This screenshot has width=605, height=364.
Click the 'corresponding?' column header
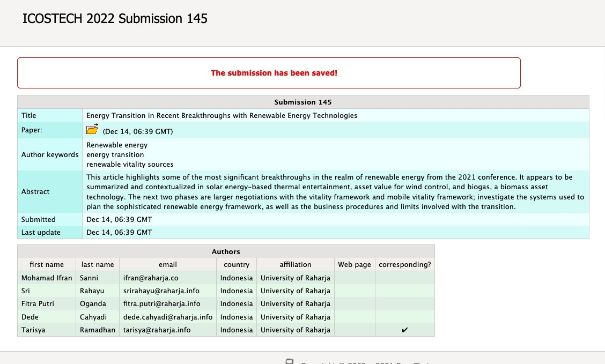click(405, 264)
